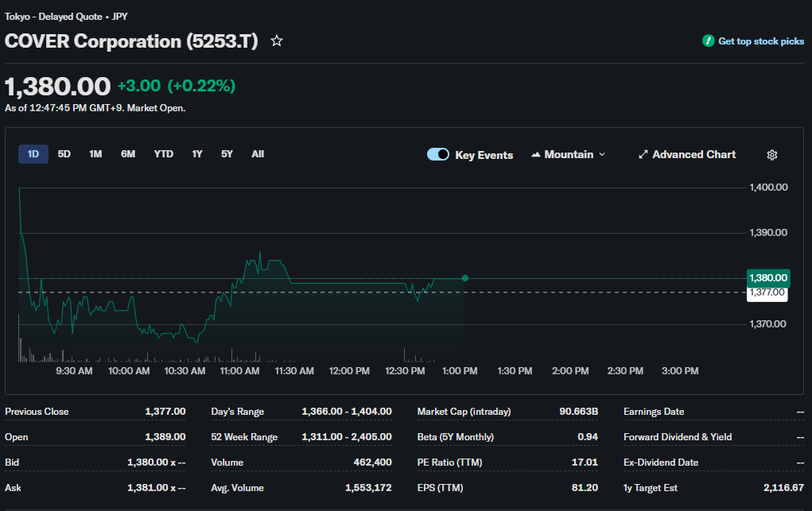Open chart settings gear icon
Viewport: 812px width, 511px height.
click(x=772, y=155)
